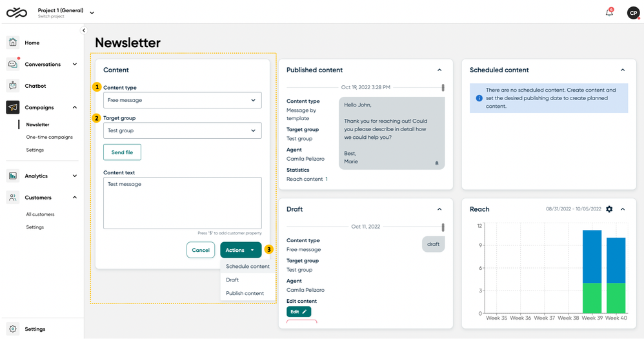Open Chatbot in sidebar
Viewport: 644px width, 339px height.
35,86
